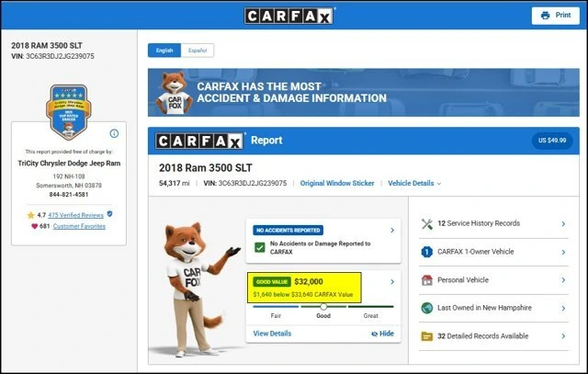Open 475 Verified Reviews link
588x374 pixels.
point(75,215)
